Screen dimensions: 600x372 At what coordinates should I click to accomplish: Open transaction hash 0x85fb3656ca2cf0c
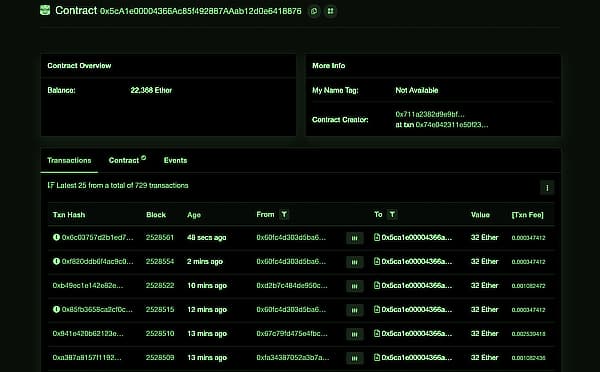tap(97, 309)
